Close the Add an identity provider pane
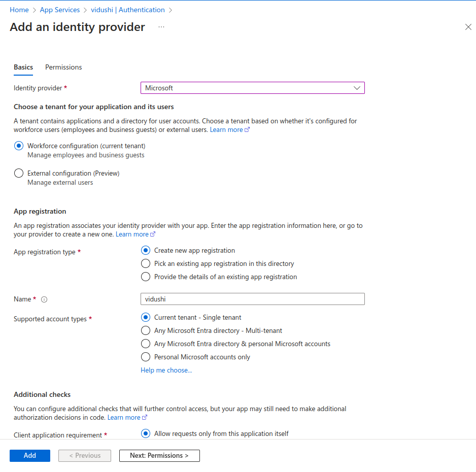The height and width of the screenshot is (472, 476). [468, 27]
